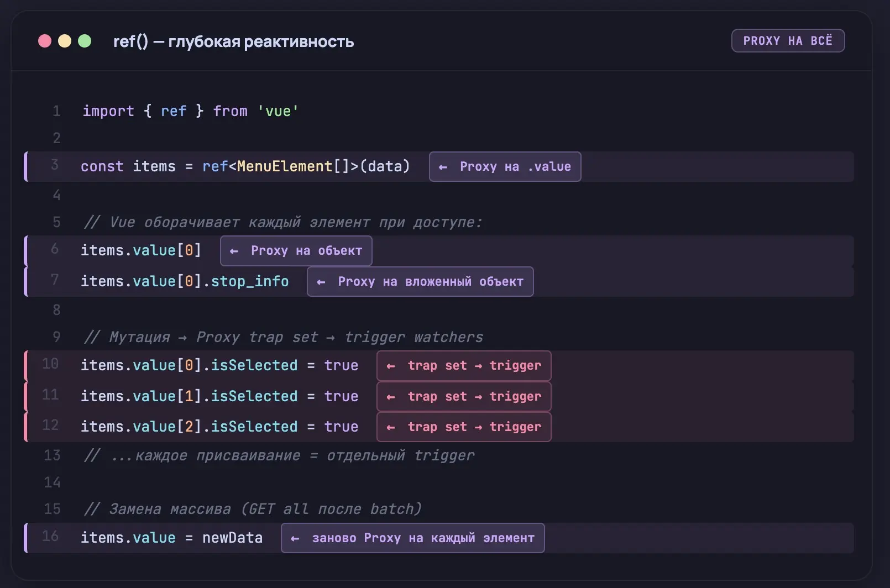The width and height of the screenshot is (890, 588).
Task: Click the arrow in "Proxy на объект" annotation
Action: pos(234,251)
